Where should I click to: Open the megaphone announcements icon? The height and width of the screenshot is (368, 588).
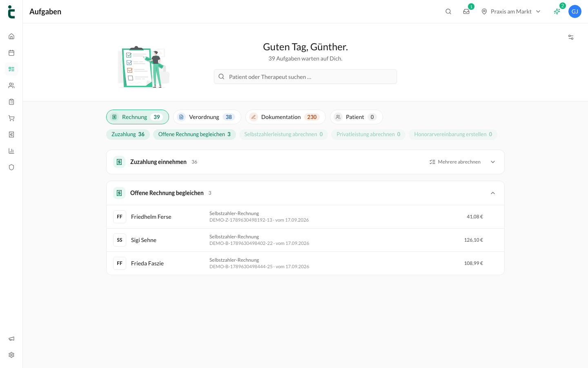pos(11,339)
